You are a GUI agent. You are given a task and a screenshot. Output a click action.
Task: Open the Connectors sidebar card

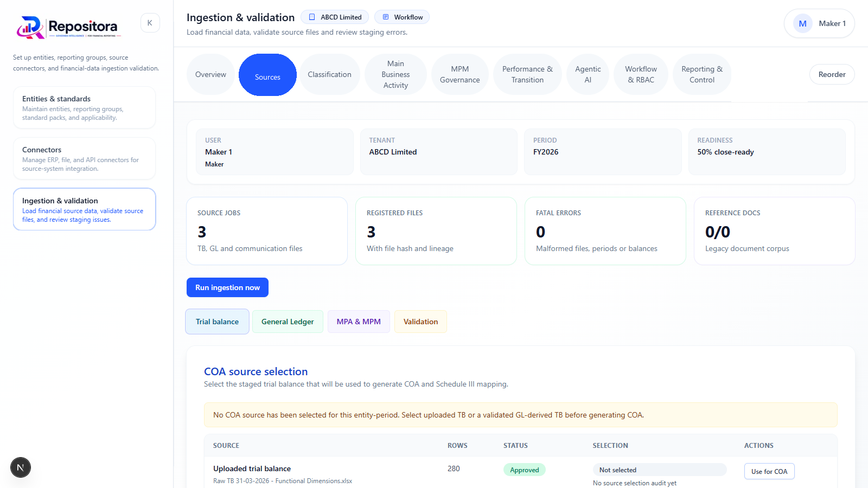[x=85, y=158]
